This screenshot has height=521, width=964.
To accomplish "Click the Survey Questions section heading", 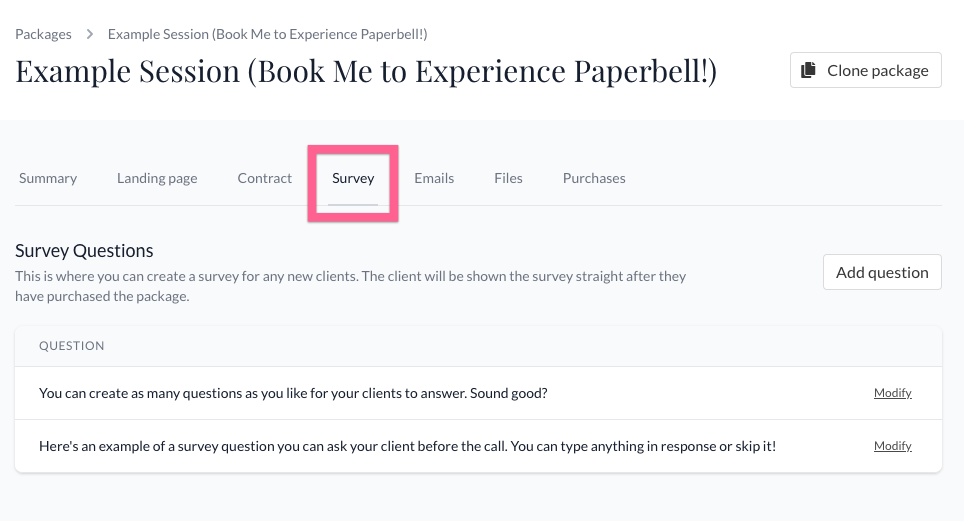I will coord(84,250).
